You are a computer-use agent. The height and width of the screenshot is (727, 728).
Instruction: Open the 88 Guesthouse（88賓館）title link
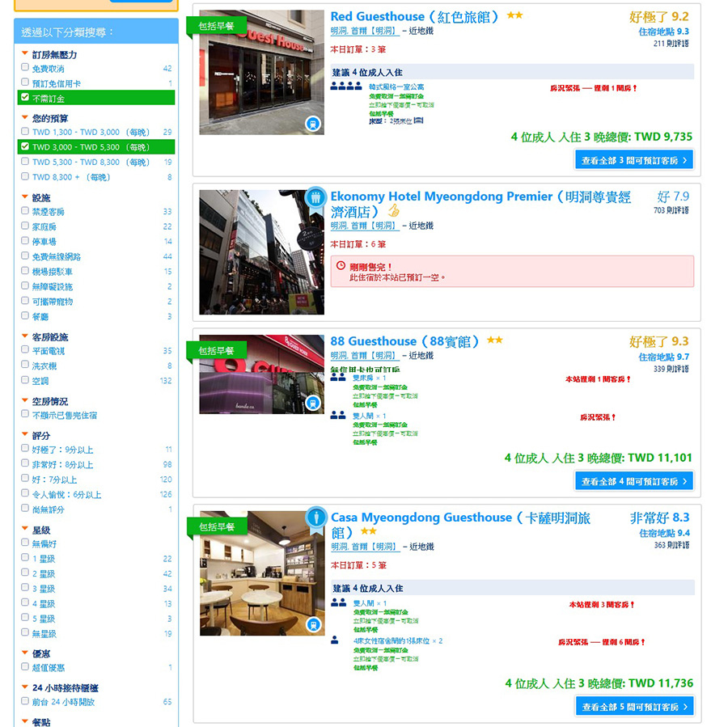pos(405,342)
